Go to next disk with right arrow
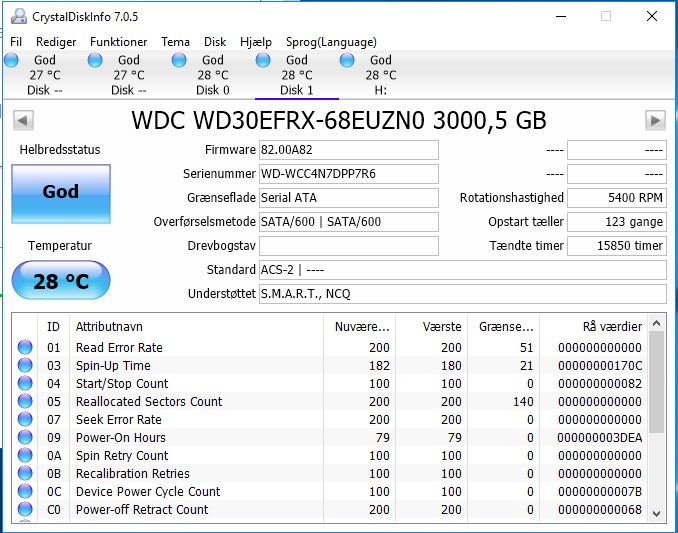Image resolution: width=678 pixels, height=533 pixels. [655, 120]
